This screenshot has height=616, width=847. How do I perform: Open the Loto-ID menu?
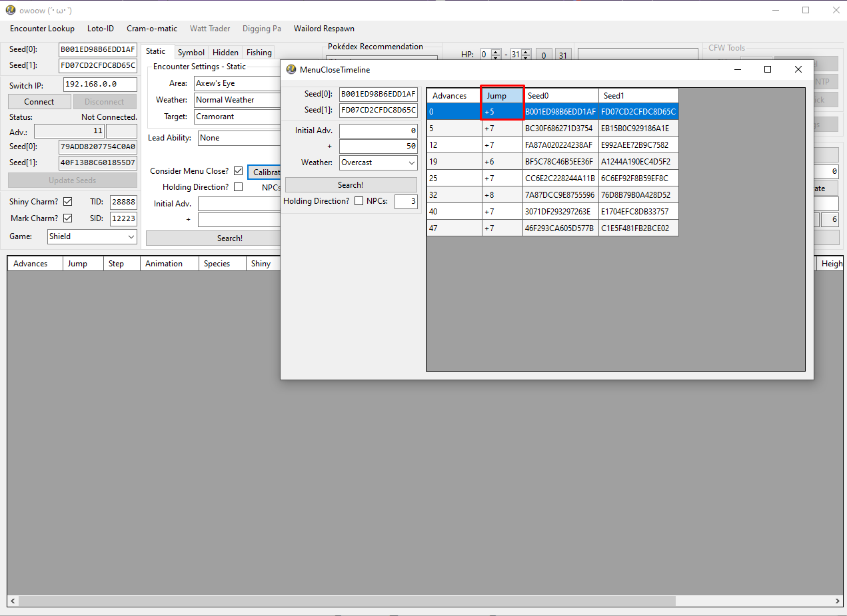point(101,29)
